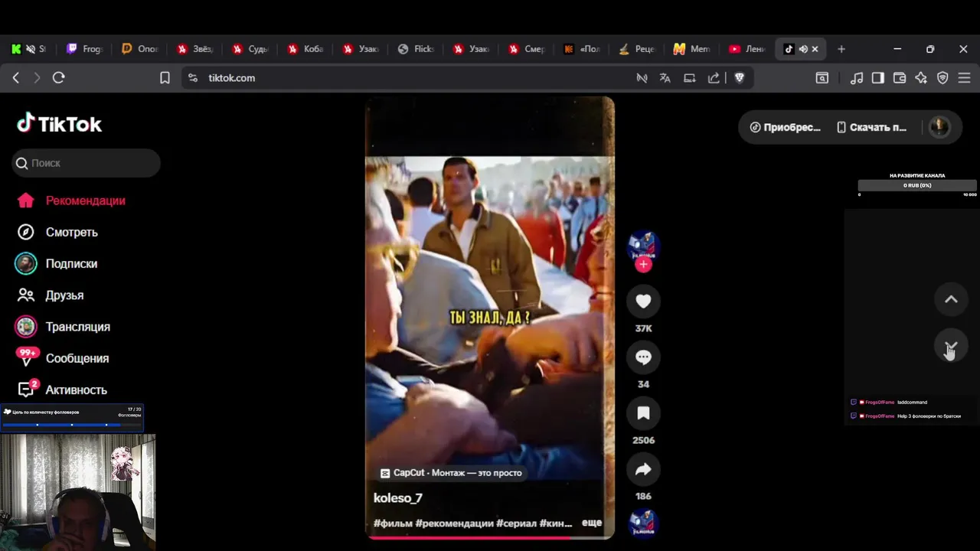Open new tab with plus button
The image size is (980, 551).
click(841, 49)
